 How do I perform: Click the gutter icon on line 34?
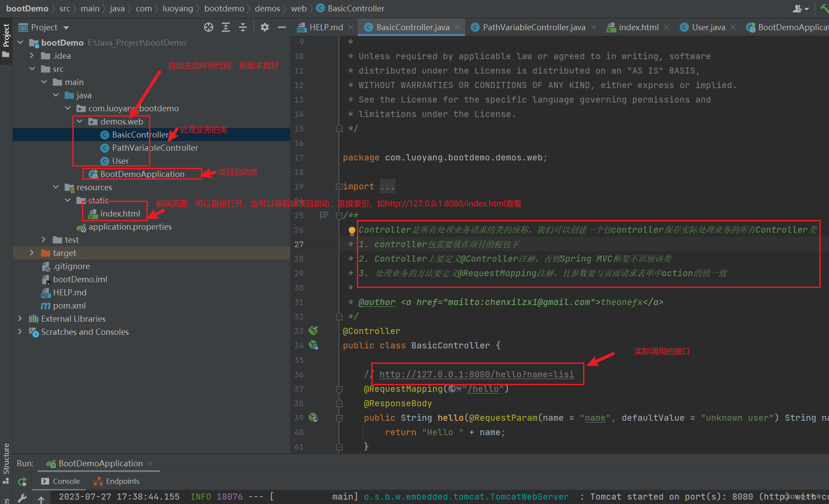(x=313, y=345)
